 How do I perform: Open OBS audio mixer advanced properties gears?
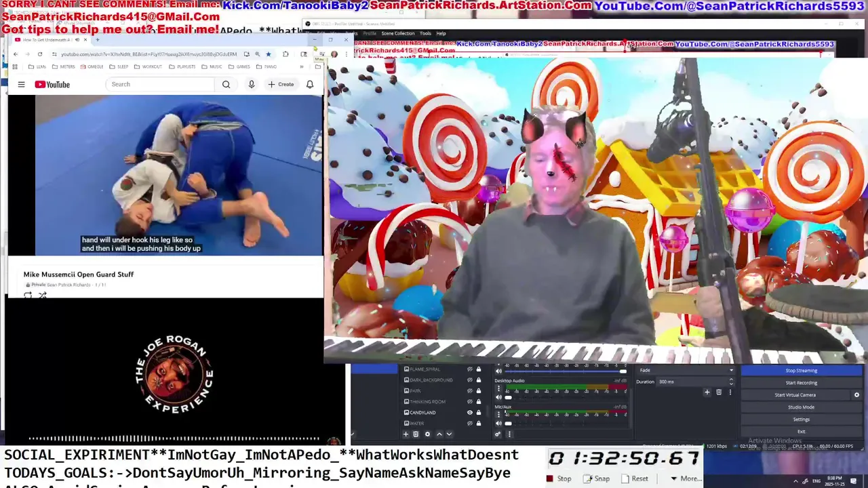click(498, 434)
